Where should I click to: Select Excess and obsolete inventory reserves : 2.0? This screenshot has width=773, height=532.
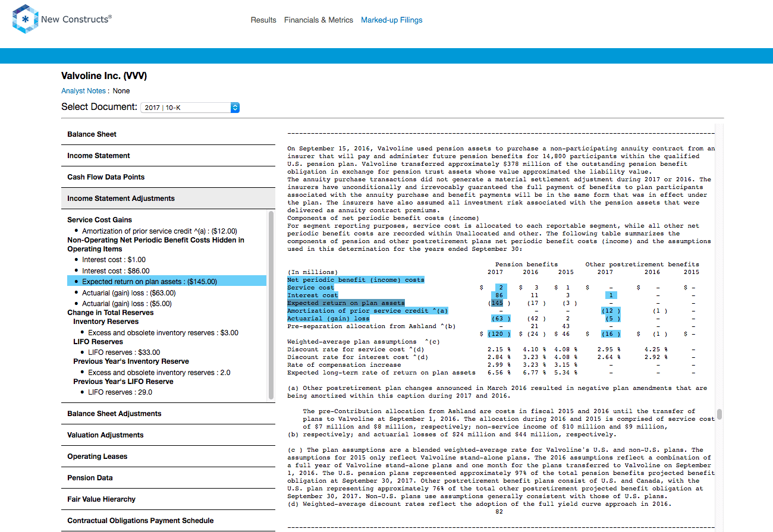[x=159, y=373]
